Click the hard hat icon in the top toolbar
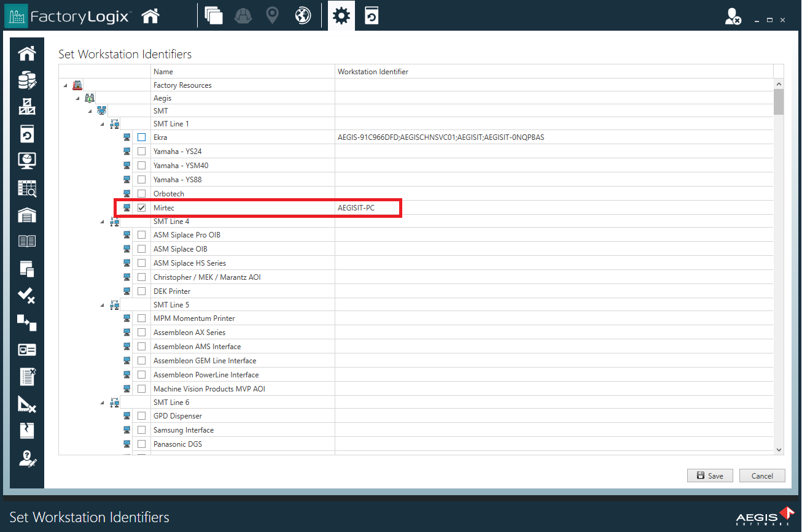The image size is (802, 532). coord(243,15)
